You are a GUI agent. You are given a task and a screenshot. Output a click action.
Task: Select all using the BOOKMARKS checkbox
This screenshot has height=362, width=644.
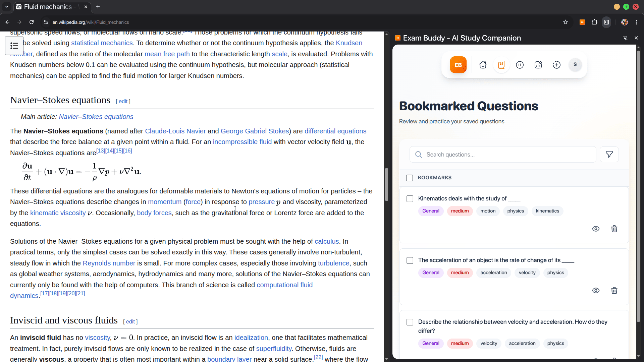tap(410, 178)
